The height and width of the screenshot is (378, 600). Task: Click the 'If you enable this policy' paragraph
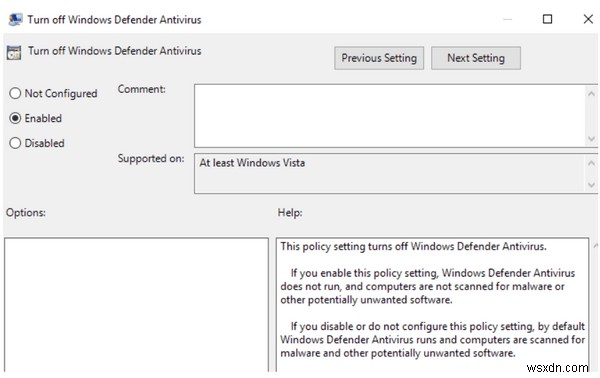click(x=428, y=286)
